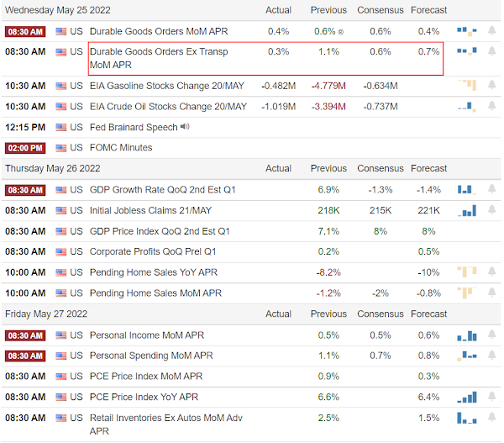The height and width of the screenshot is (443, 504).
Task: Open Personal Spending MoM APR event
Action: [151, 356]
